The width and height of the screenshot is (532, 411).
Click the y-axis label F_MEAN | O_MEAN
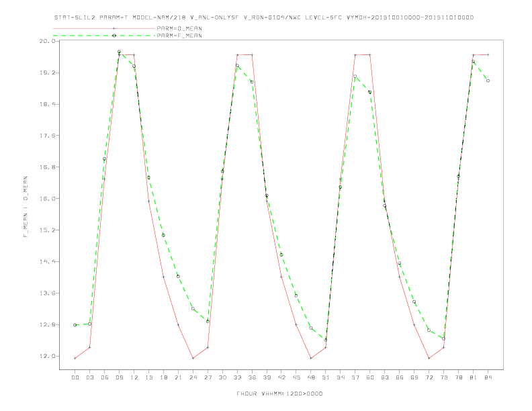(x=26, y=207)
